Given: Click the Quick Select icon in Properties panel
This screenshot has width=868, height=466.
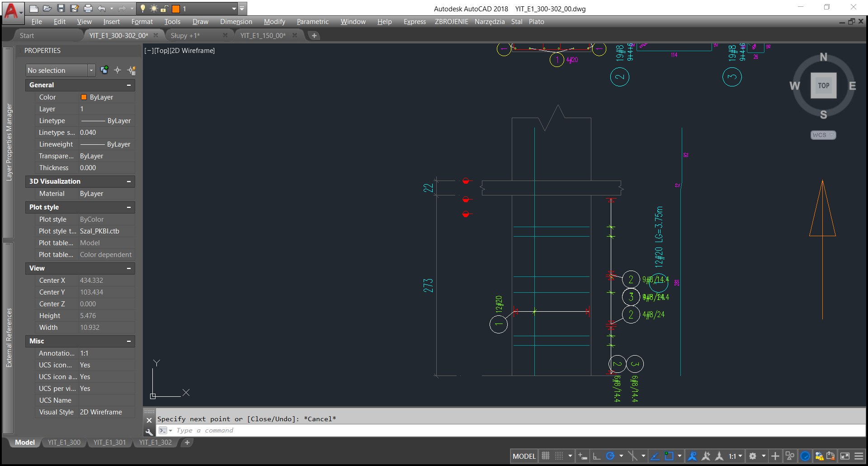Looking at the screenshot, I should coord(132,70).
